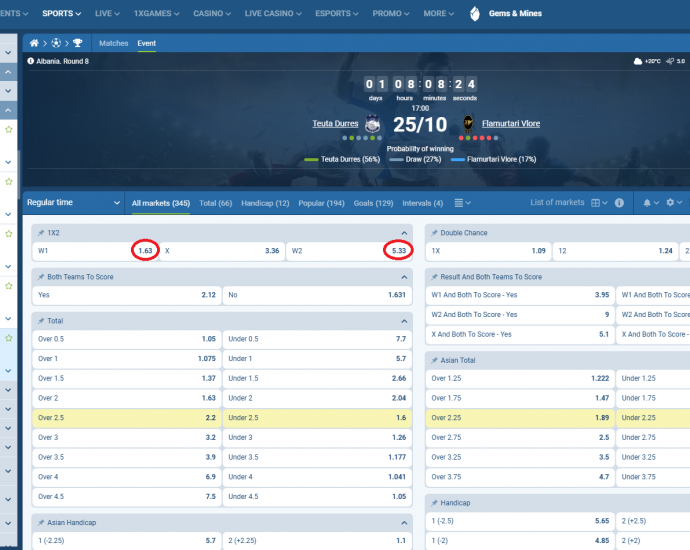Screen dimensions: 690x550
Task: Open the Flamurtari Vlore team link
Action: tap(511, 124)
